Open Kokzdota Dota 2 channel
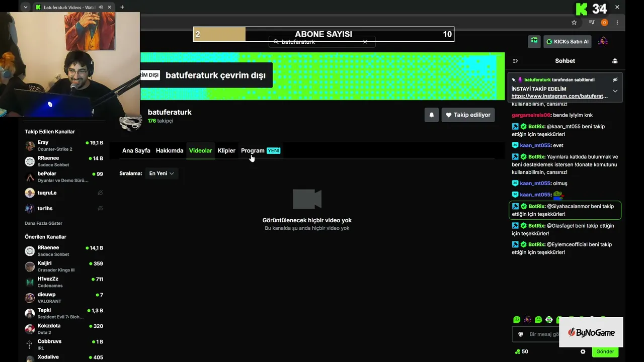 tap(64, 329)
